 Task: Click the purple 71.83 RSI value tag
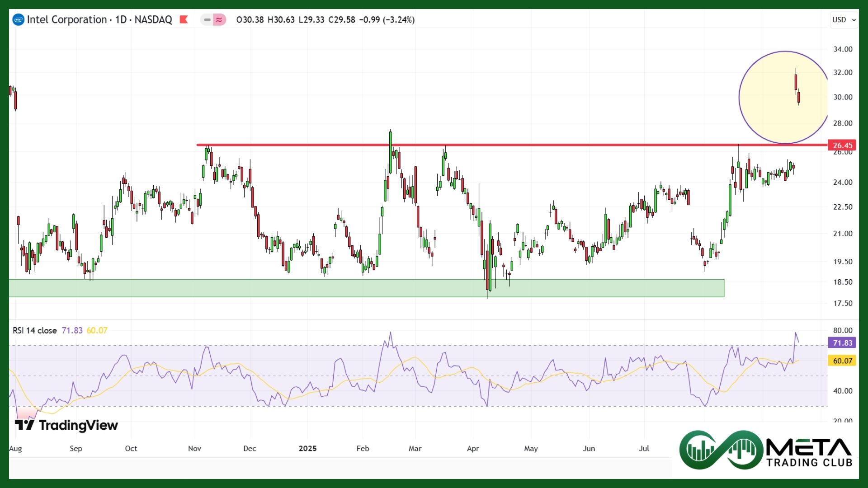(842, 343)
